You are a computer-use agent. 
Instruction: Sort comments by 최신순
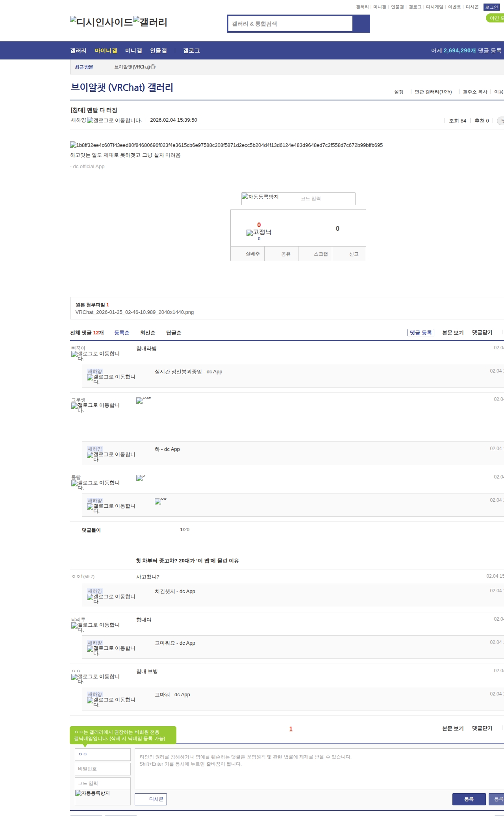point(148,333)
